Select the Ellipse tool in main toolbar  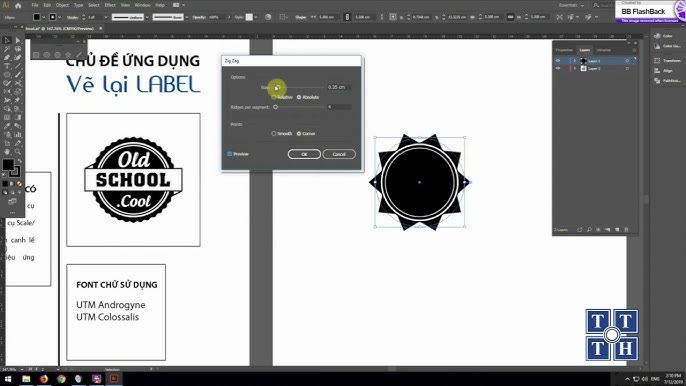7,74
